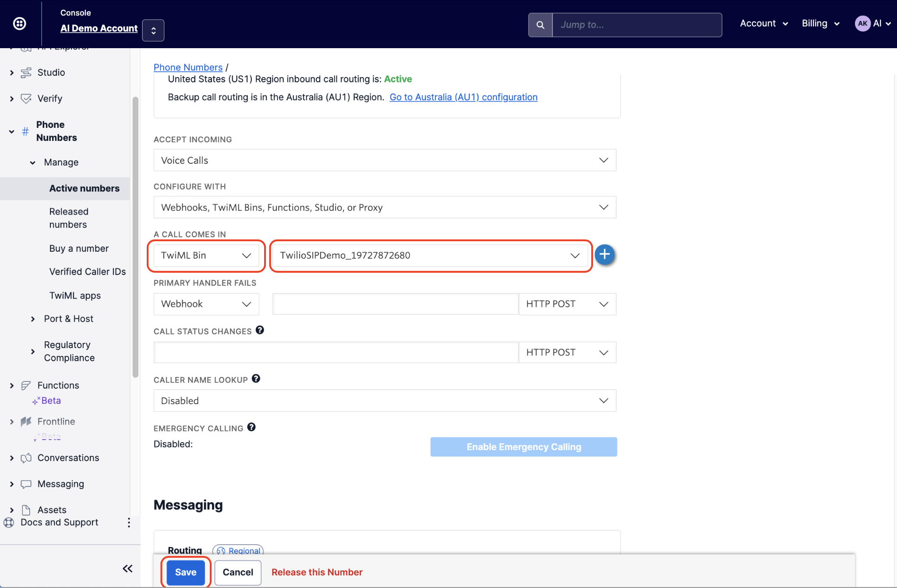
Task: Open Primary Handler Fails HTTP POST dropdown
Action: 567,304
